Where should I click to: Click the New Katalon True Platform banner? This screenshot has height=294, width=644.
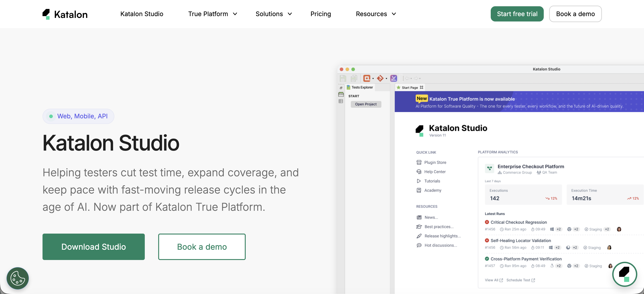pos(519,102)
